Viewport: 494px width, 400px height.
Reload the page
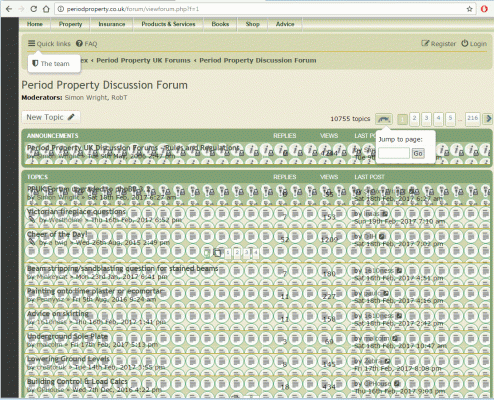pyautogui.click(x=34, y=9)
